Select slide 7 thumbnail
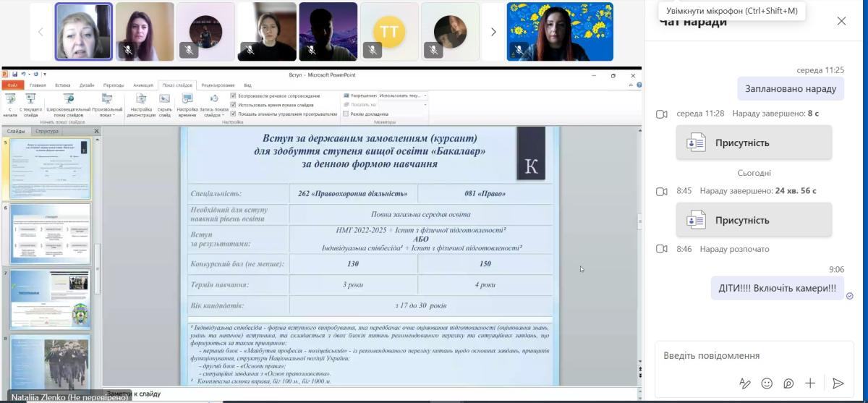Image resolution: width=868 pixels, height=403 pixels. click(x=50, y=300)
